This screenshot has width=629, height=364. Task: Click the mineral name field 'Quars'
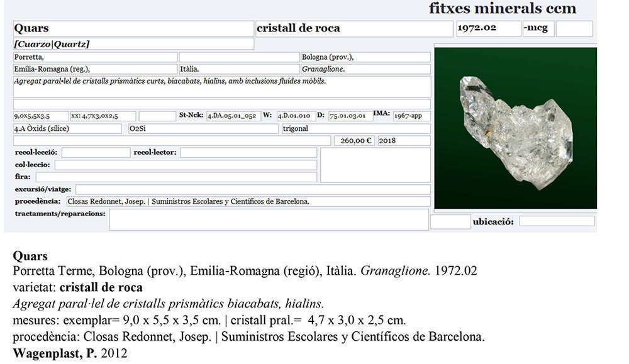(x=133, y=28)
